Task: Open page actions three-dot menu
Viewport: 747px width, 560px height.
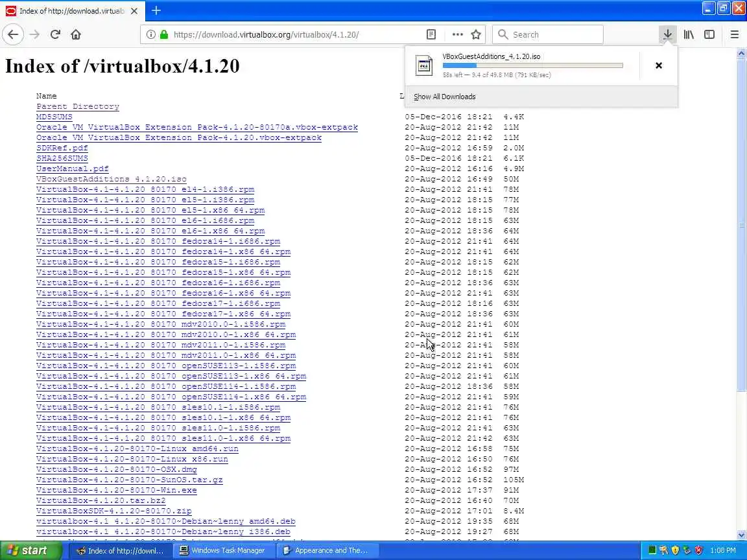Action: point(457,34)
